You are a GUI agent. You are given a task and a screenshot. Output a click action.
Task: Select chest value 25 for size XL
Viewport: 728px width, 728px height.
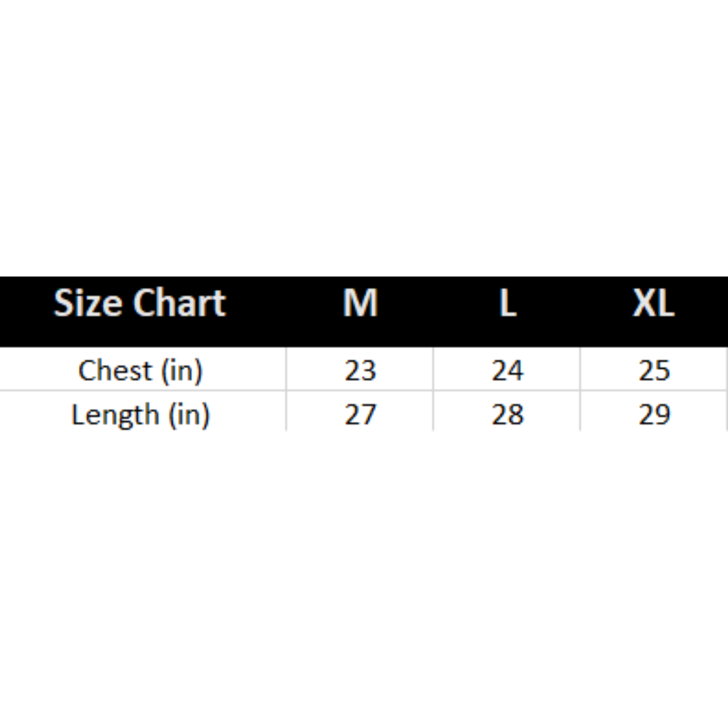click(x=654, y=370)
